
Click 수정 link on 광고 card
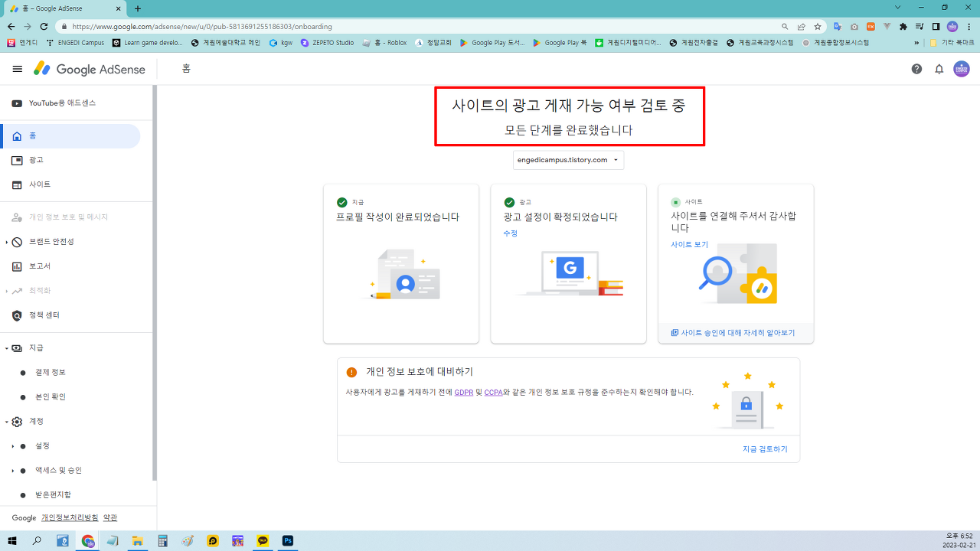tap(511, 233)
